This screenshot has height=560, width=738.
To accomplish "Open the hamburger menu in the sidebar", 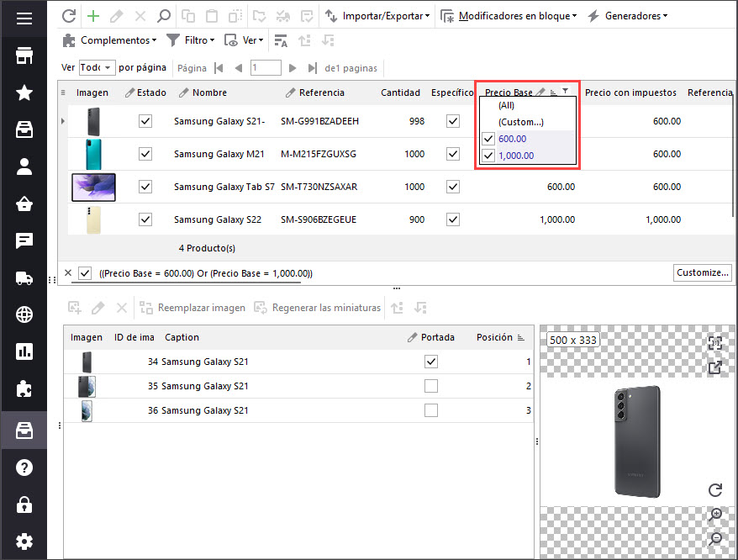I will 24,18.
